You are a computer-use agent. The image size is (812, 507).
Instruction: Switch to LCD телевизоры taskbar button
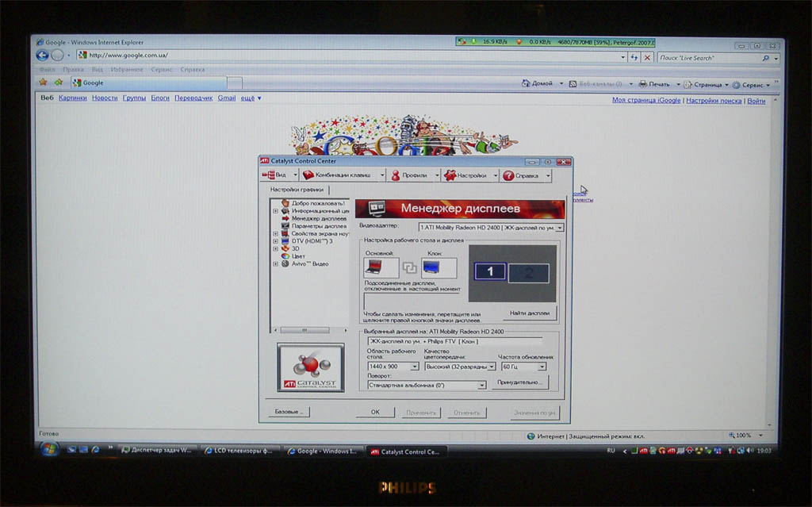pos(239,451)
